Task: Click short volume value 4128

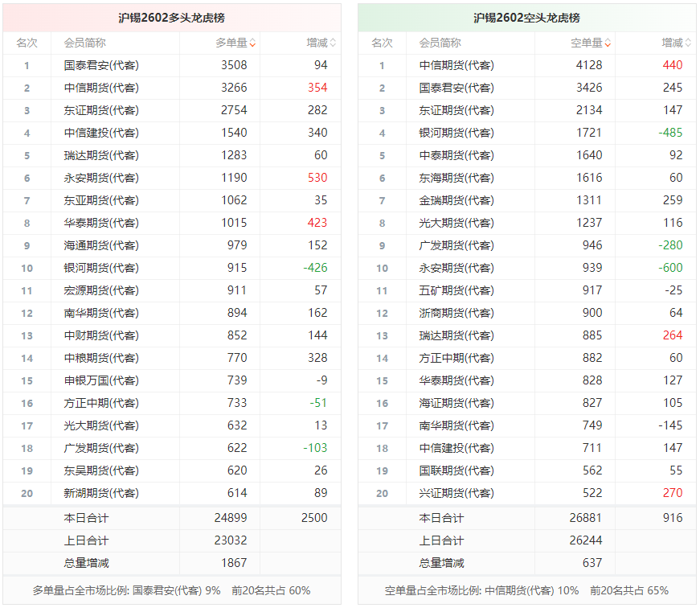Action: tap(589, 65)
